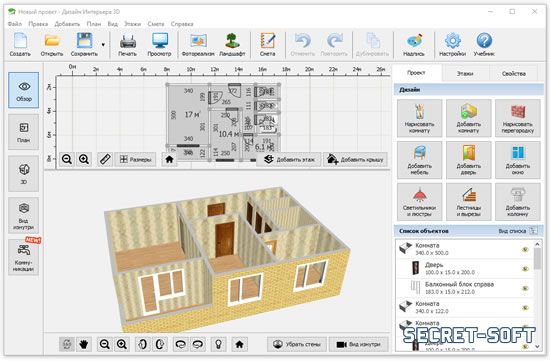Viewport: 550px width, 361px height.
Task: Switch to План view in left sidebar
Action: [24, 132]
